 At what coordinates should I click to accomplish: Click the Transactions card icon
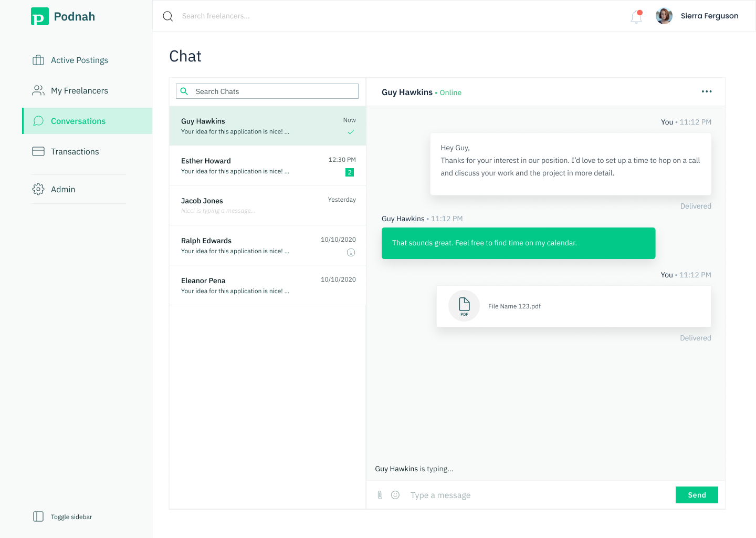click(38, 151)
